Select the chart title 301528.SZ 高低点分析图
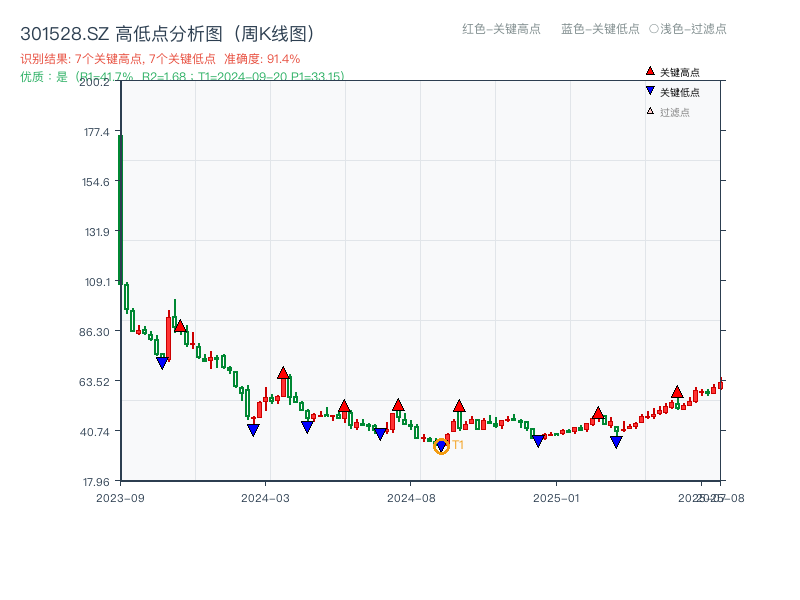Screen dimensions: 800x600 (x=166, y=31)
